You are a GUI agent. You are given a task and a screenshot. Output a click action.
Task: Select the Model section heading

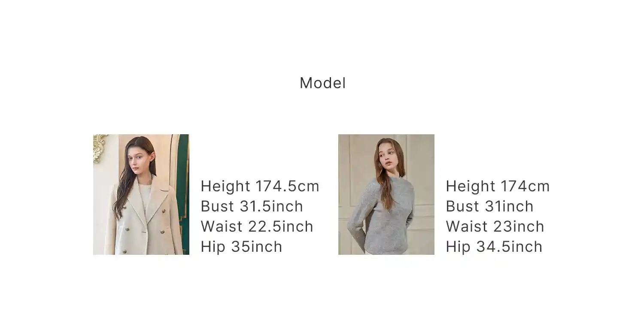tap(322, 83)
